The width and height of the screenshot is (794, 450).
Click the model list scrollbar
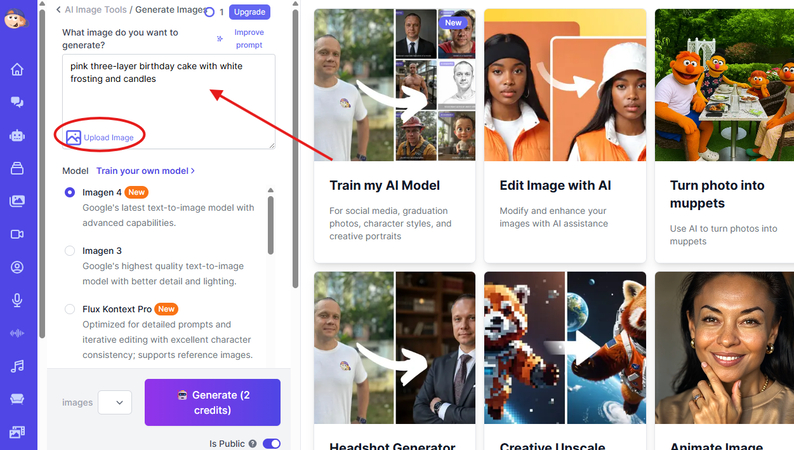click(271, 225)
